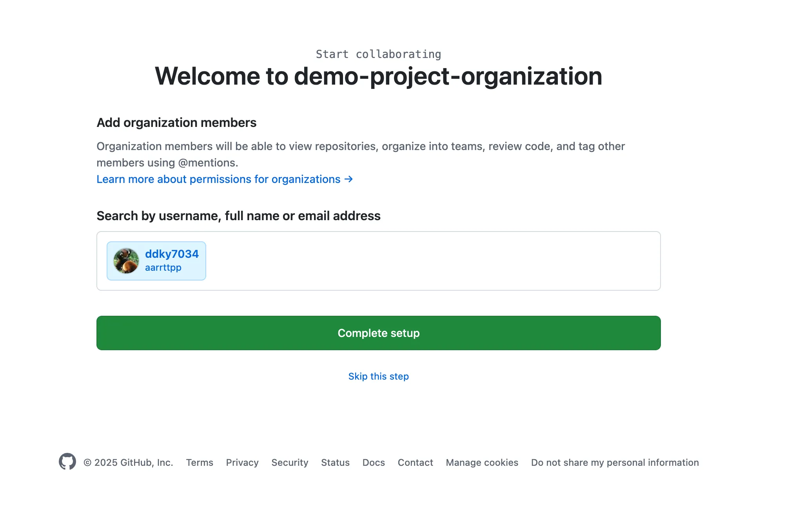
Task: Open the Docs footer link
Action: coord(374,463)
